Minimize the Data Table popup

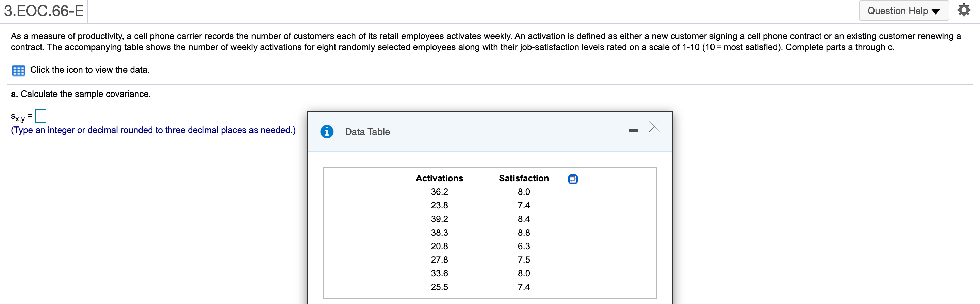633,130
